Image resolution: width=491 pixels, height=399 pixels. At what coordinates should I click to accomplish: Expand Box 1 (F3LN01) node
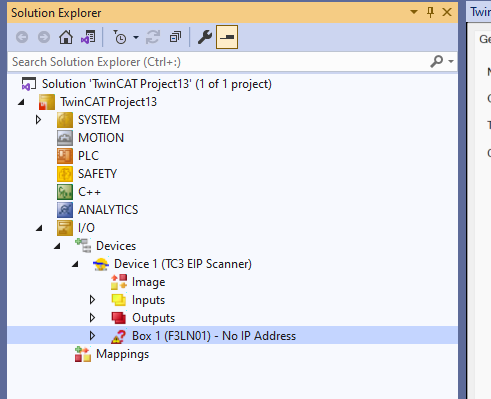coord(93,336)
